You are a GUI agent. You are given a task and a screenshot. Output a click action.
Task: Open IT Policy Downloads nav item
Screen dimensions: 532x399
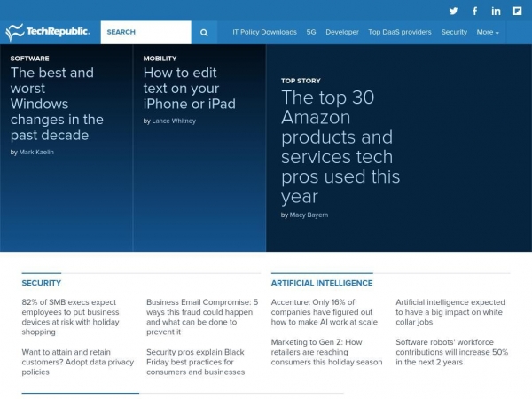click(264, 32)
